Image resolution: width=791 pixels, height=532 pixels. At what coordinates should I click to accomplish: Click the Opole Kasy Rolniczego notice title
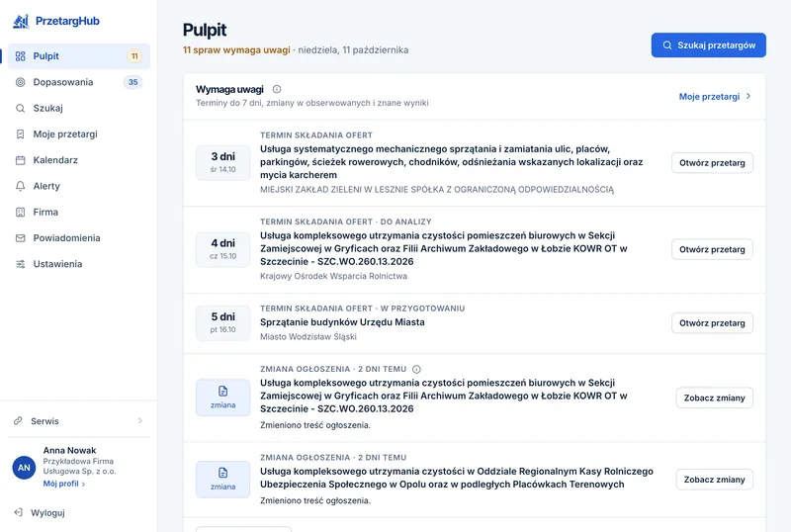[457, 478]
